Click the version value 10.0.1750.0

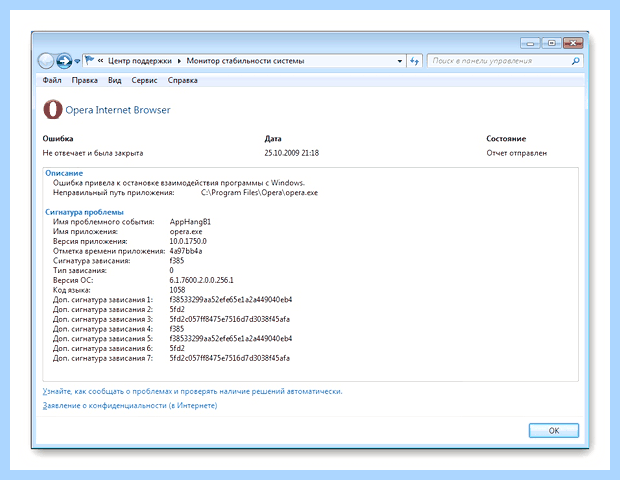188,241
